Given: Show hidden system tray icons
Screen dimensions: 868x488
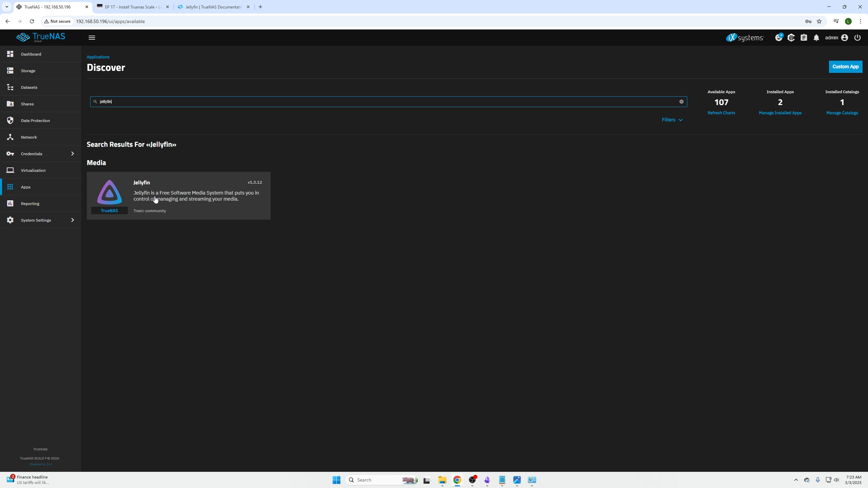Looking at the screenshot, I should tap(796, 480).
